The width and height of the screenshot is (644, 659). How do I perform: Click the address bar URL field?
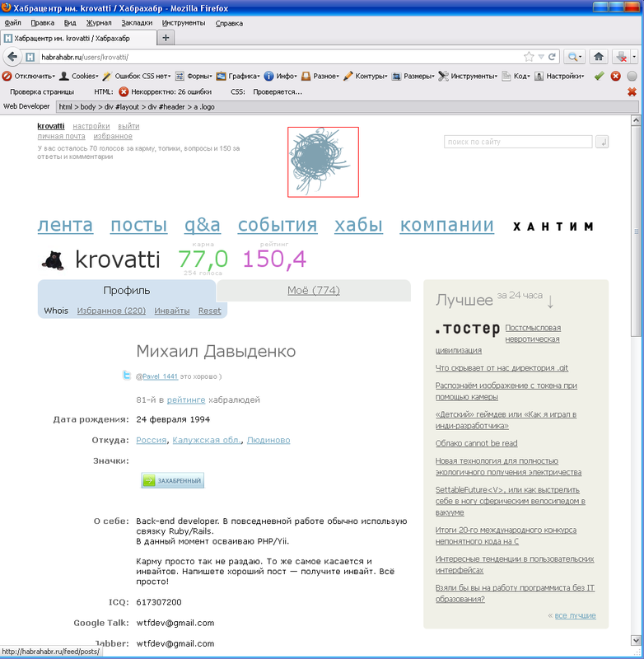click(279, 57)
